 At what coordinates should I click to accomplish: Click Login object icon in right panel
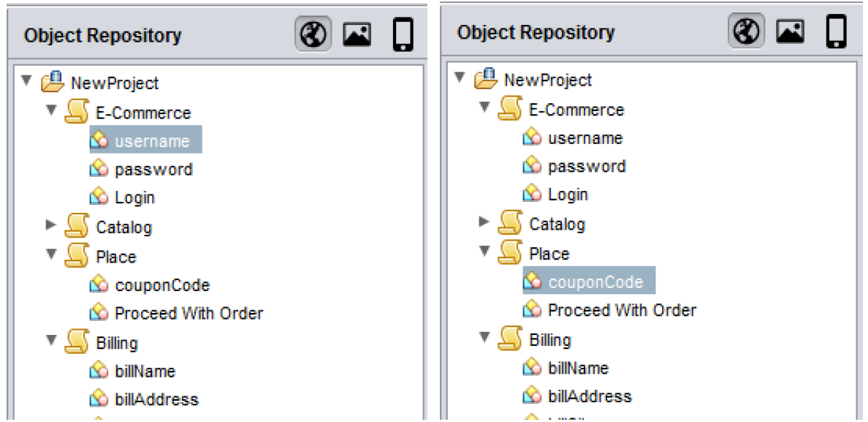coord(532,195)
